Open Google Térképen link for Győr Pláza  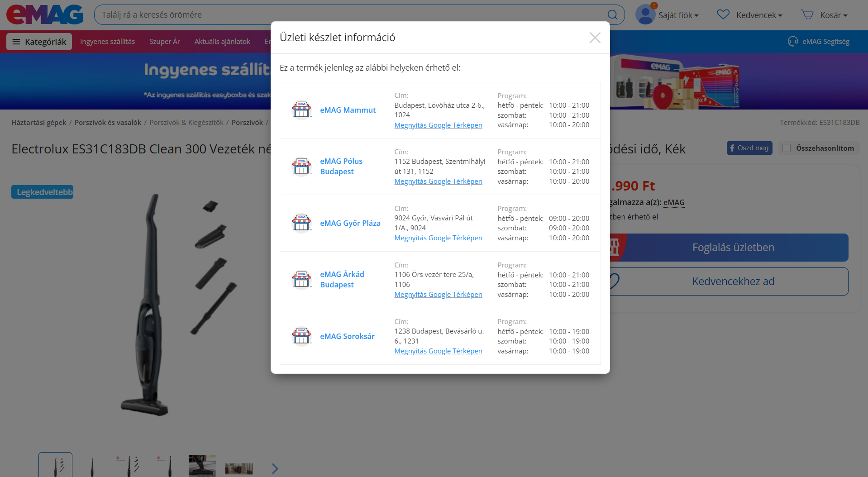click(x=438, y=238)
